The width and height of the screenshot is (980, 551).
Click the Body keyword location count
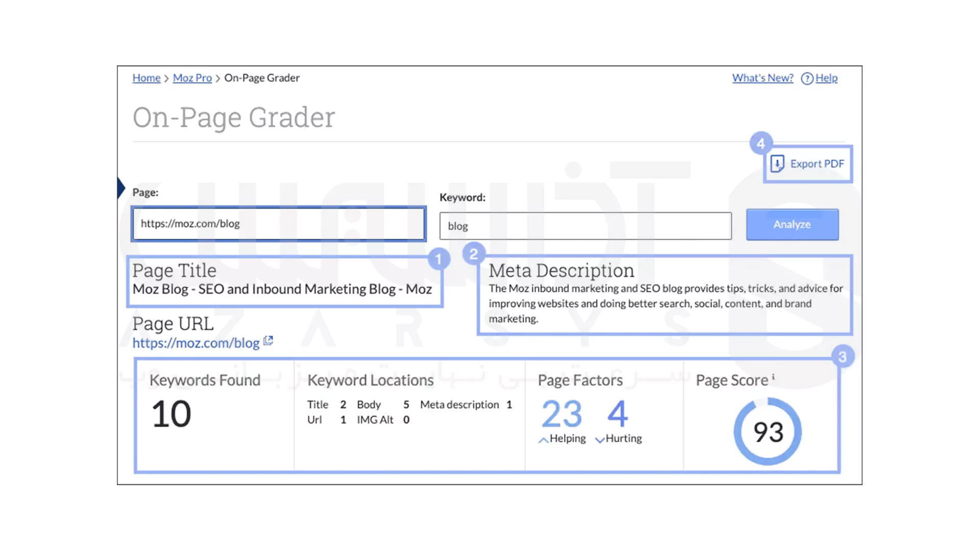point(406,405)
